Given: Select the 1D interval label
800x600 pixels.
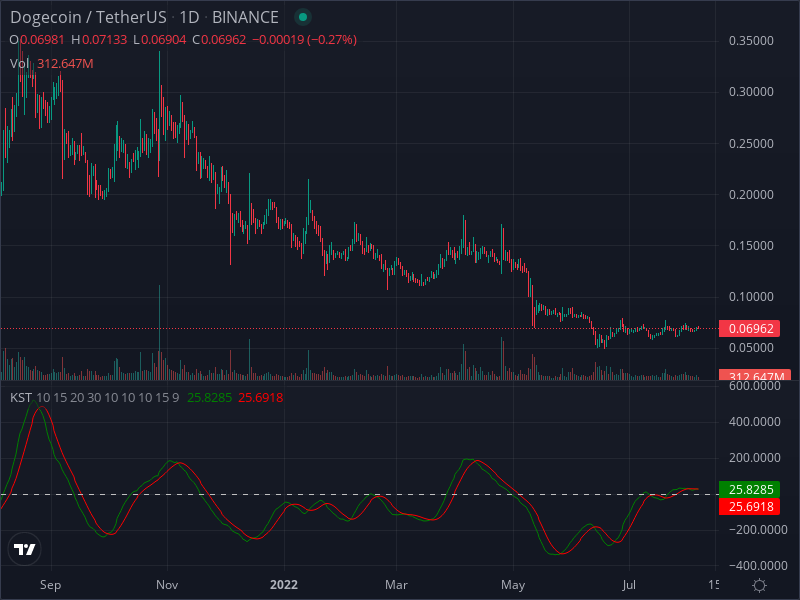Looking at the screenshot, I should click(x=189, y=17).
